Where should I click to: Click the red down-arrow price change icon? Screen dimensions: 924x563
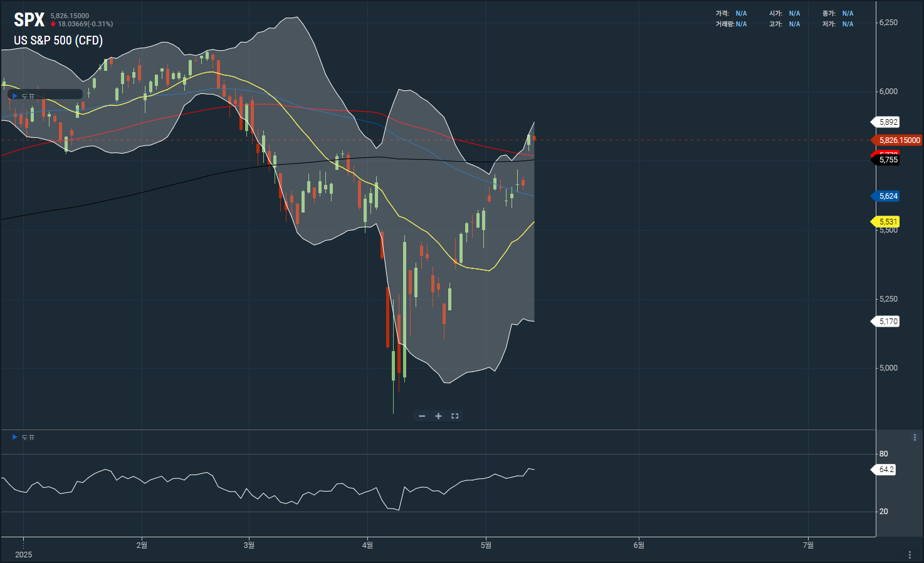click(x=53, y=24)
